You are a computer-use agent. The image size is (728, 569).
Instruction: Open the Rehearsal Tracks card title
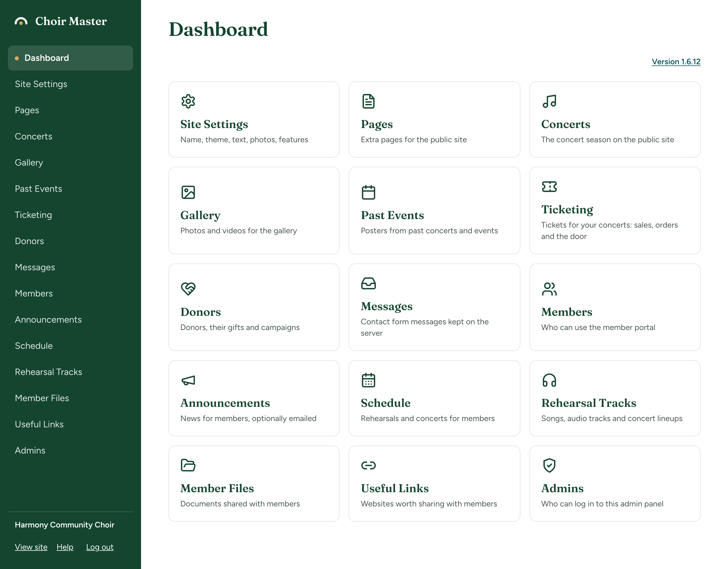[588, 403]
